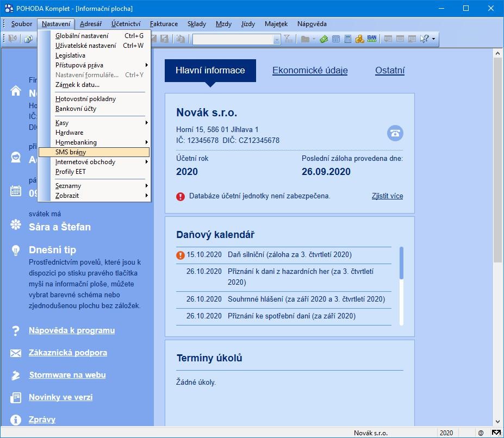Open the Nápověda k programu link

click(72, 330)
